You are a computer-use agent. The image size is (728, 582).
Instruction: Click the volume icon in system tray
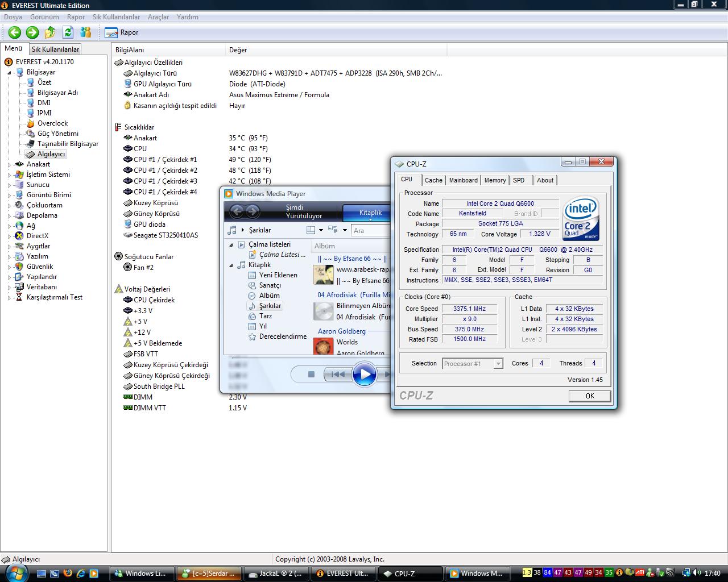point(697,573)
